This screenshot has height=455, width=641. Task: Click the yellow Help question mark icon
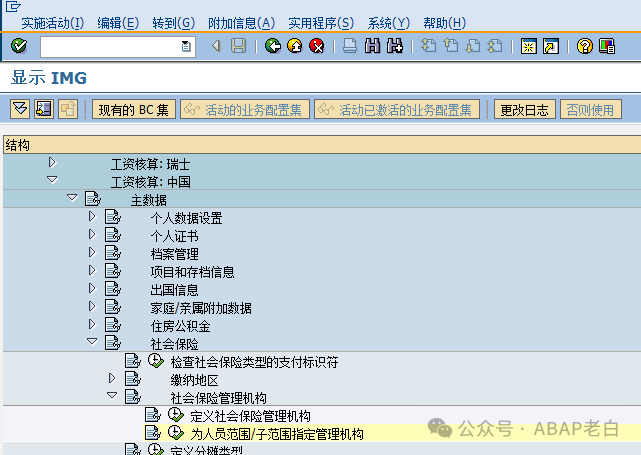click(x=585, y=46)
